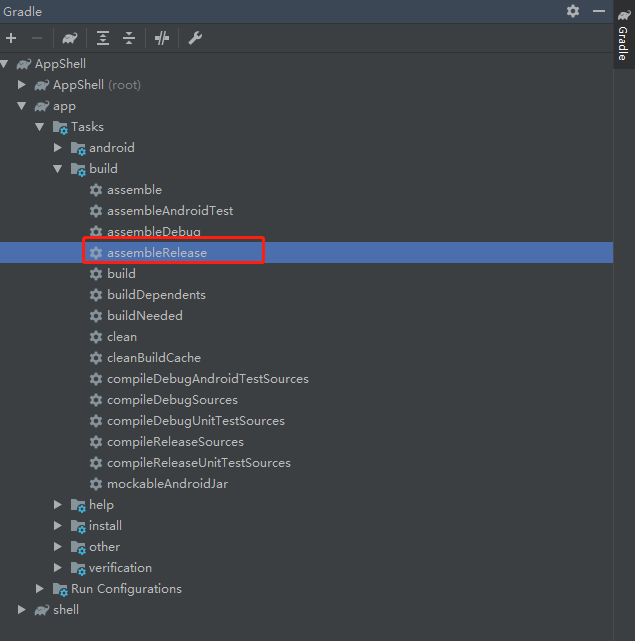Hide the Gradle tool window
The height and width of the screenshot is (641, 635).
click(x=599, y=11)
